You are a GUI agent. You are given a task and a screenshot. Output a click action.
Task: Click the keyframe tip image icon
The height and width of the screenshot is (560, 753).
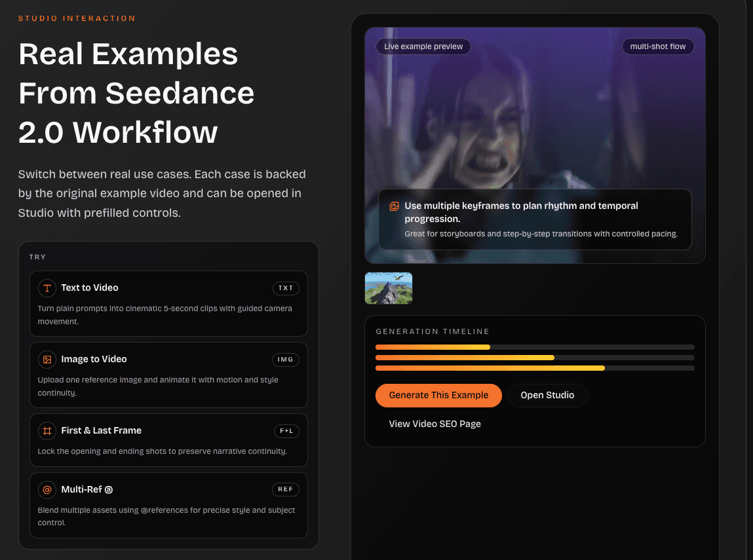(394, 206)
